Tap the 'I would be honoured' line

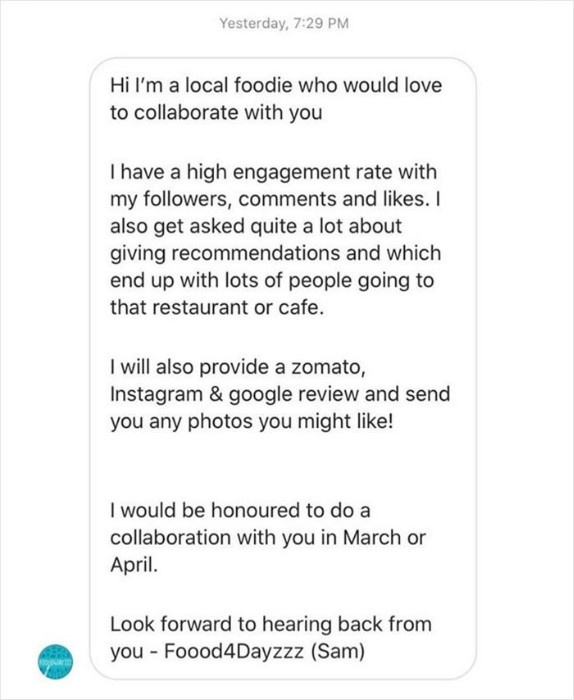[240, 510]
